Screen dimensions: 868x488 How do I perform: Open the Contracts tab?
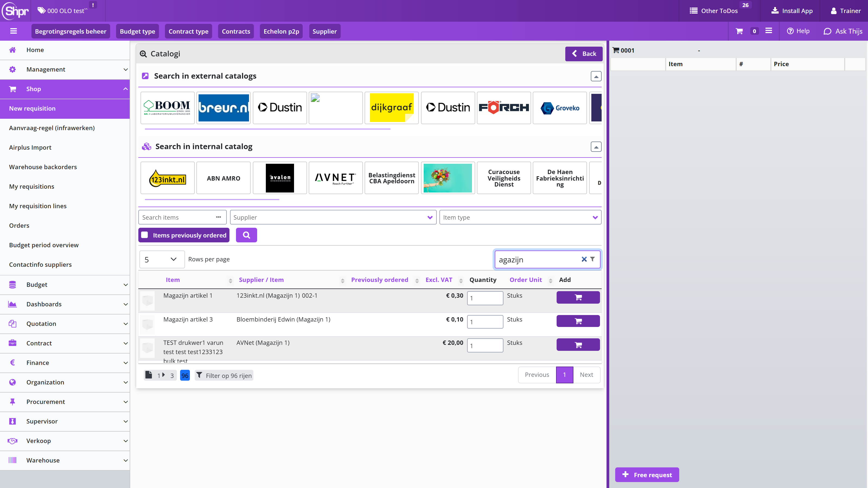pos(236,31)
